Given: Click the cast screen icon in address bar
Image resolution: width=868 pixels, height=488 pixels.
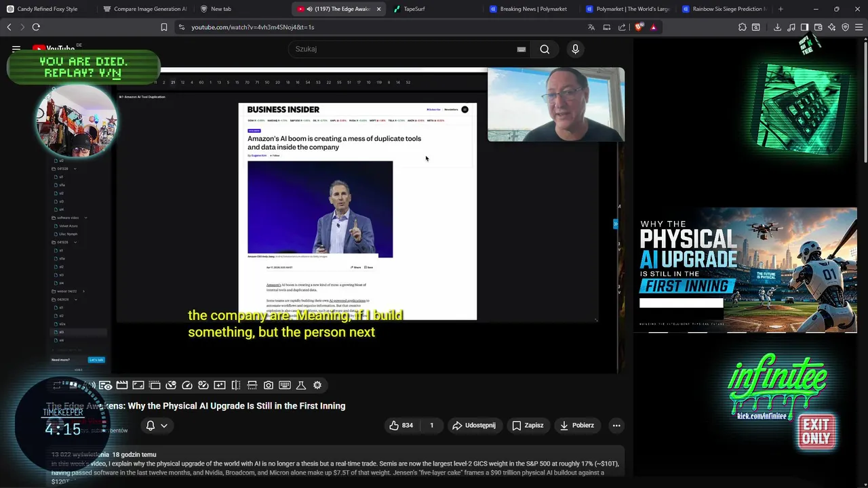Looking at the screenshot, I should [607, 27].
